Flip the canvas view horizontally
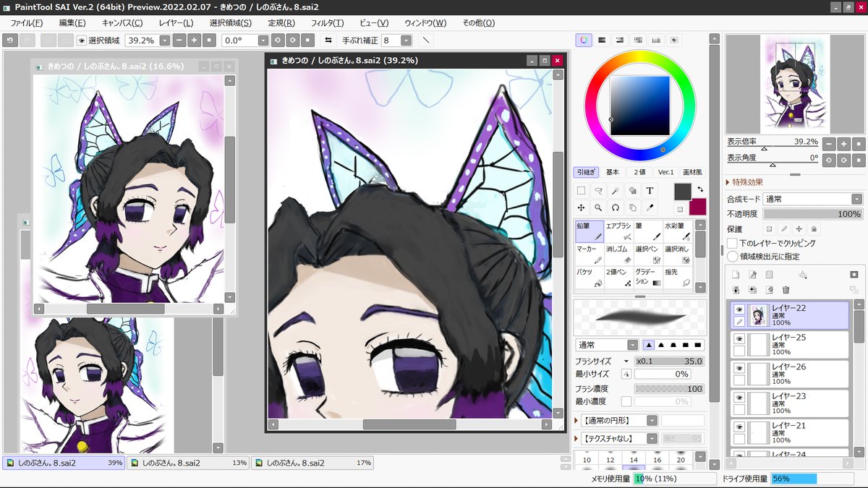868x488 pixels. [328, 40]
